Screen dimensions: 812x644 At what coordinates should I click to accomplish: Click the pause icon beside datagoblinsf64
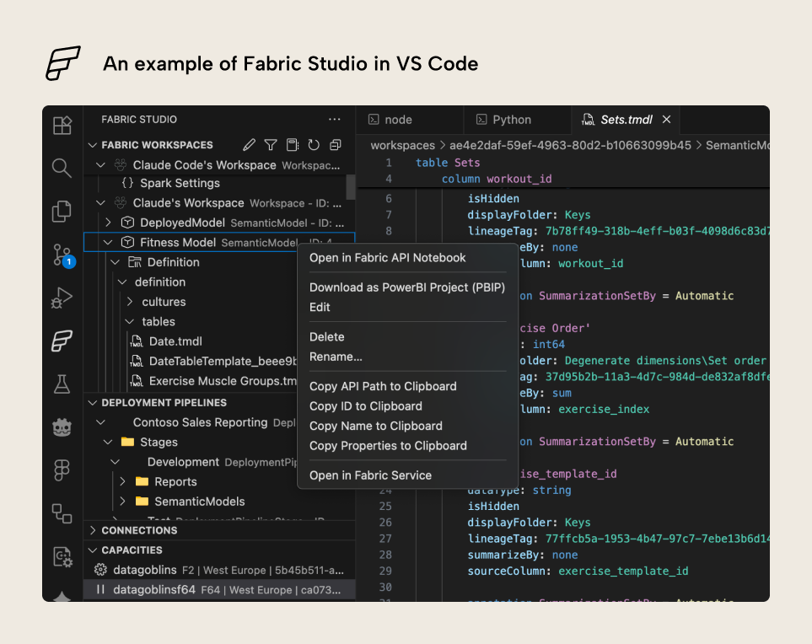[100, 590]
